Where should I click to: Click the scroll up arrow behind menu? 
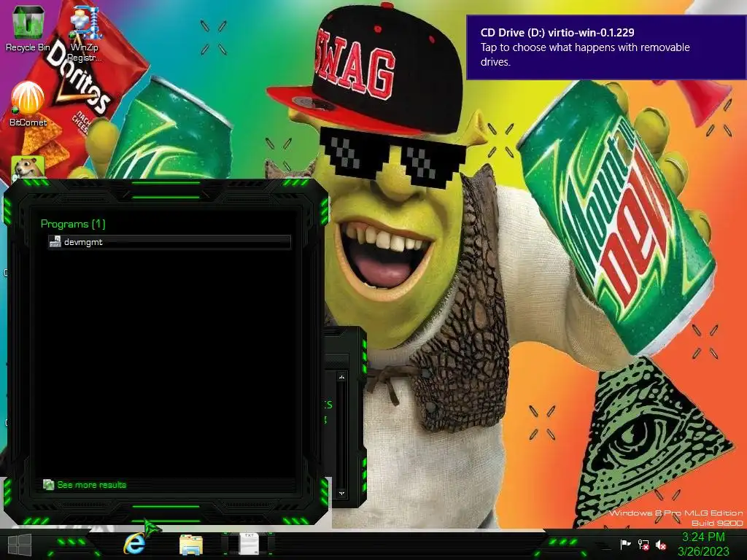coord(341,377)
